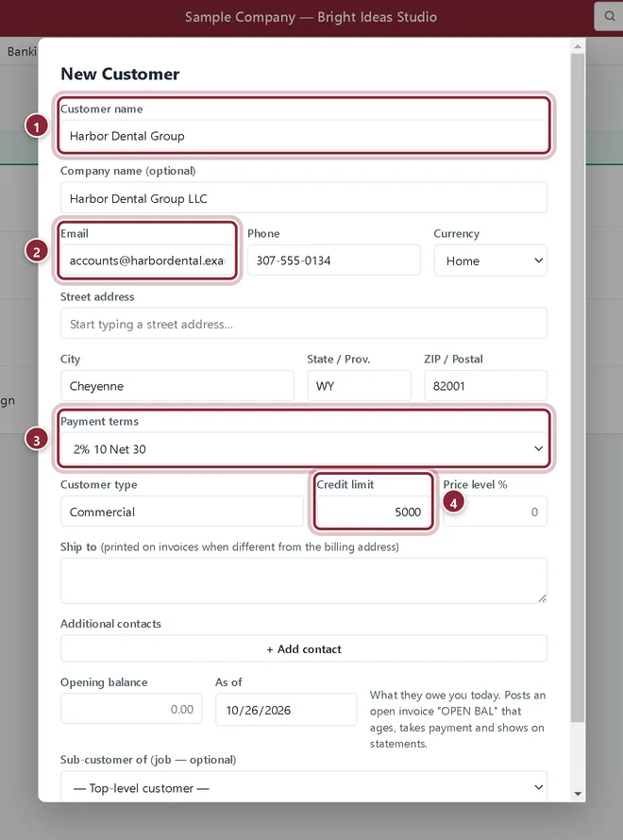Screen dimensions: 623x840
Task: Open the Currency dropdown
Action: pos(490,260)
